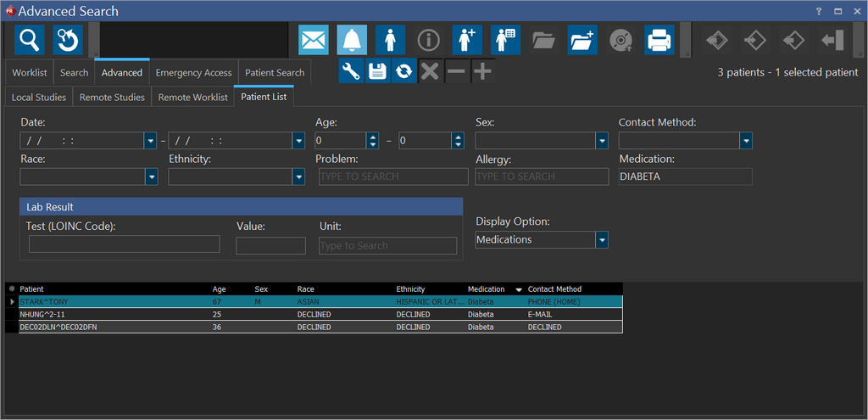The height and width of the screenshot is (420, 868).
Task: Click the printer icon
Action: click(x=659, y=40)
